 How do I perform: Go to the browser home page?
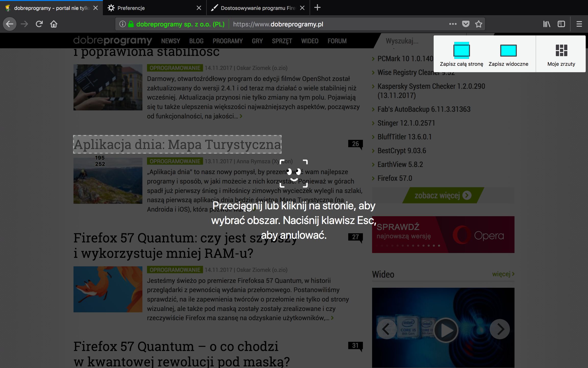54,24
